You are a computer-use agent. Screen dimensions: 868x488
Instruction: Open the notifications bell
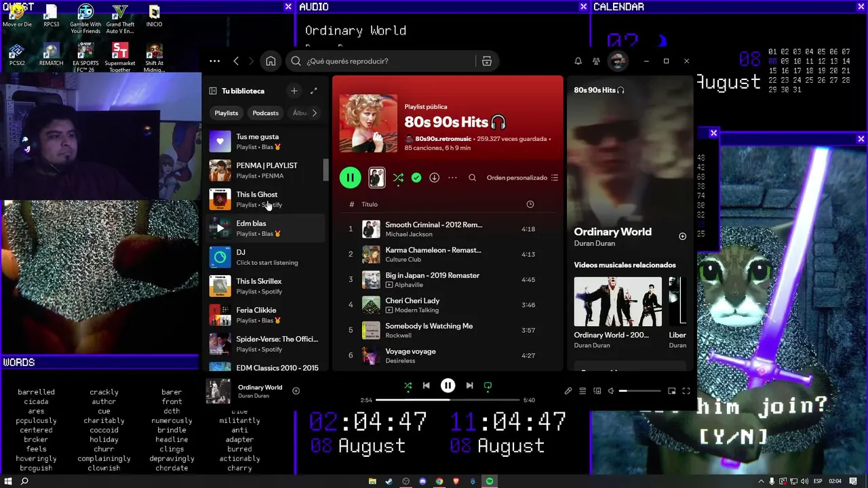578,61
